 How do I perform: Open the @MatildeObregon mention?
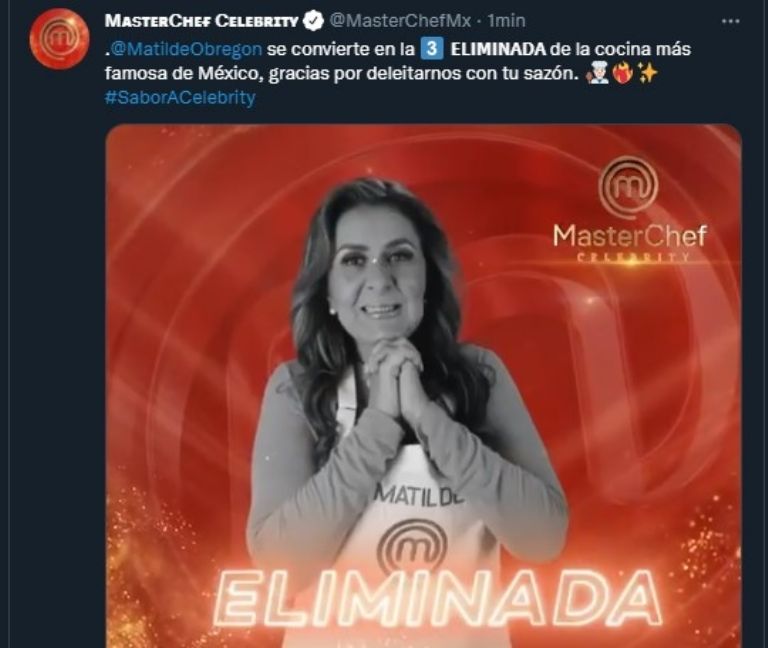186,49
